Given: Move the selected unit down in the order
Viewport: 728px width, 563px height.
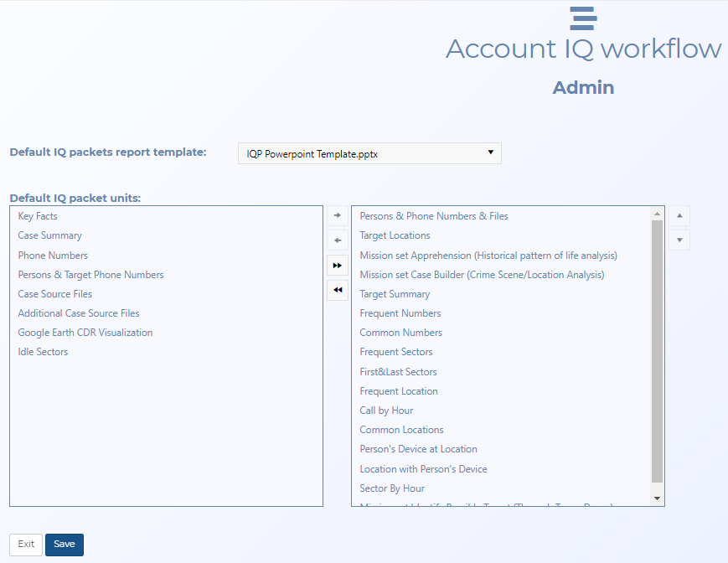Looking at the screenshot, I should pyautogui.click(x=679, y=240).
